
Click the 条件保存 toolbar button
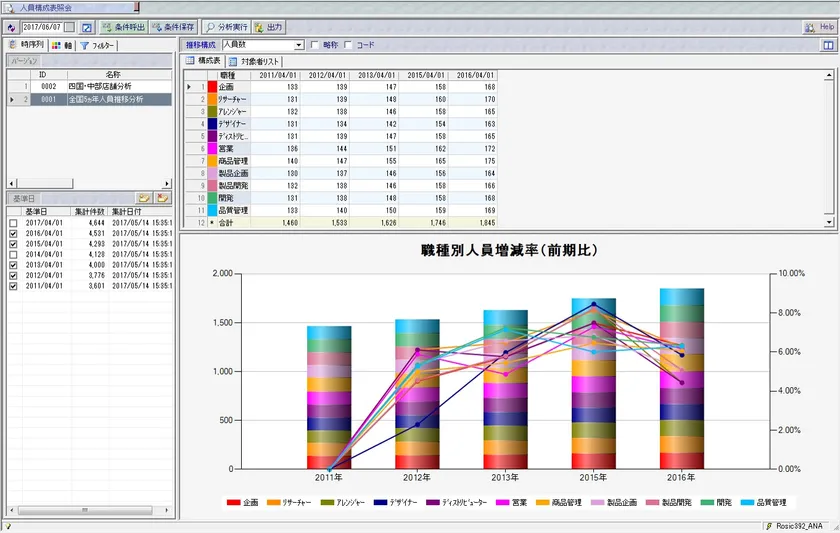click(x=172, y=27)
